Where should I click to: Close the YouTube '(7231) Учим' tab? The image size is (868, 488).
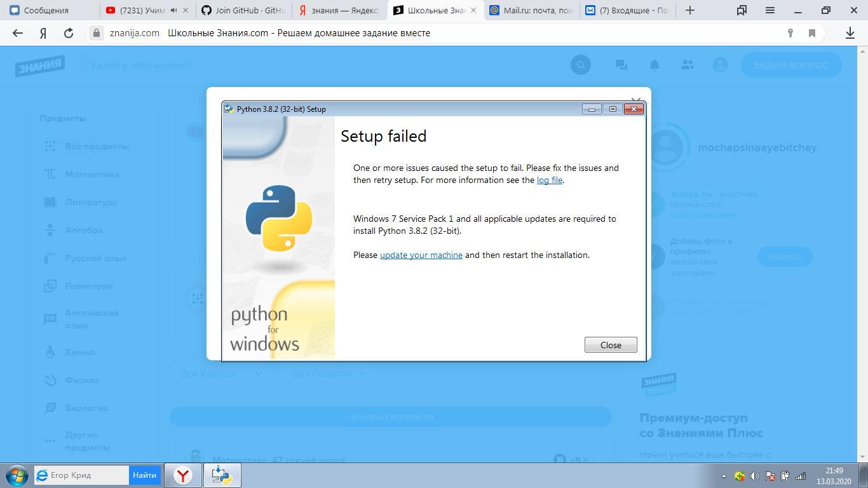186,10
